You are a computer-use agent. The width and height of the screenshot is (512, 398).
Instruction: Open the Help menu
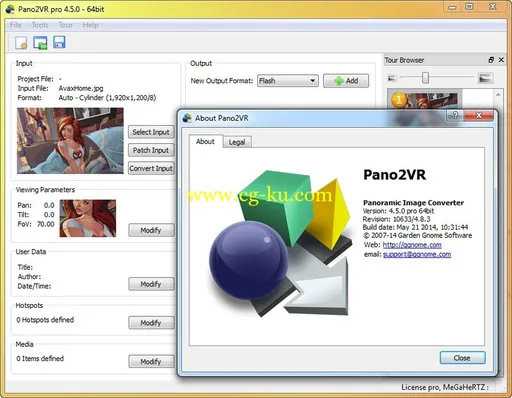[90, 25]
